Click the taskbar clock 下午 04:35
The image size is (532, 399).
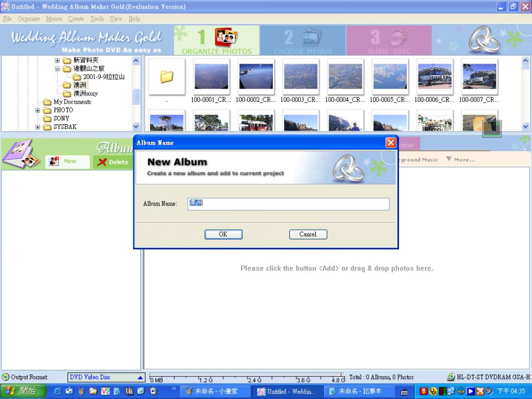[511, 391]
